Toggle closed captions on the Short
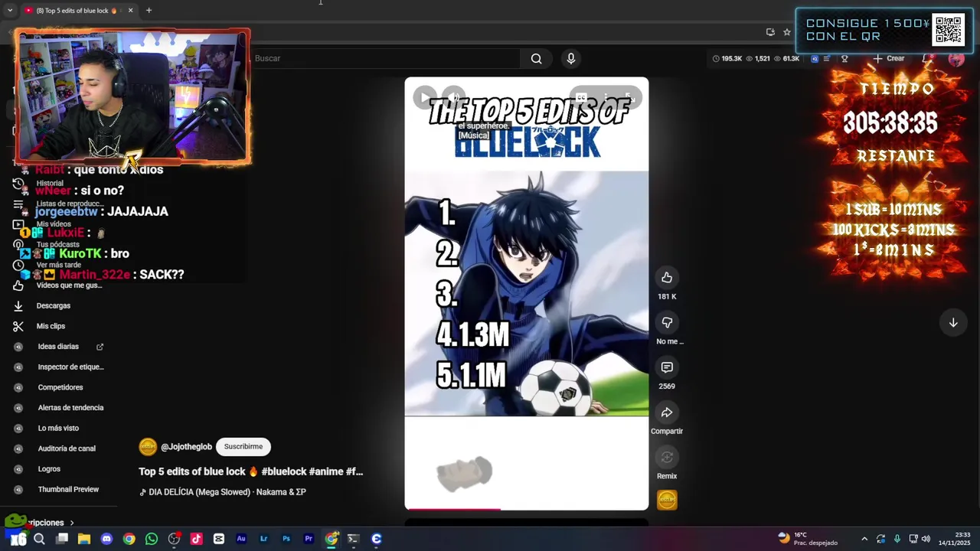Viewport: 980px width, 551px height. pyautogui.click(x=582, y=97)
